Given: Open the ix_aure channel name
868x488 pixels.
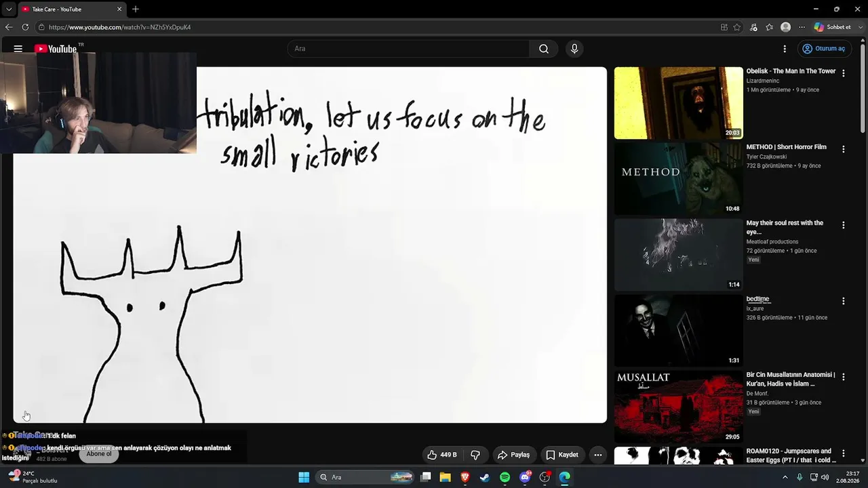Looking at the screenshot, I should click(x=755, y=308).
